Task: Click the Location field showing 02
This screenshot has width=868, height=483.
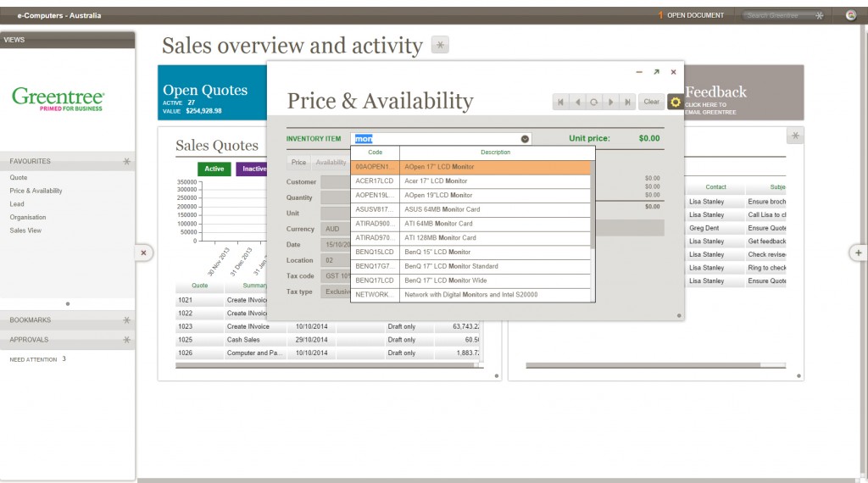Action: (x=336, y=260)
